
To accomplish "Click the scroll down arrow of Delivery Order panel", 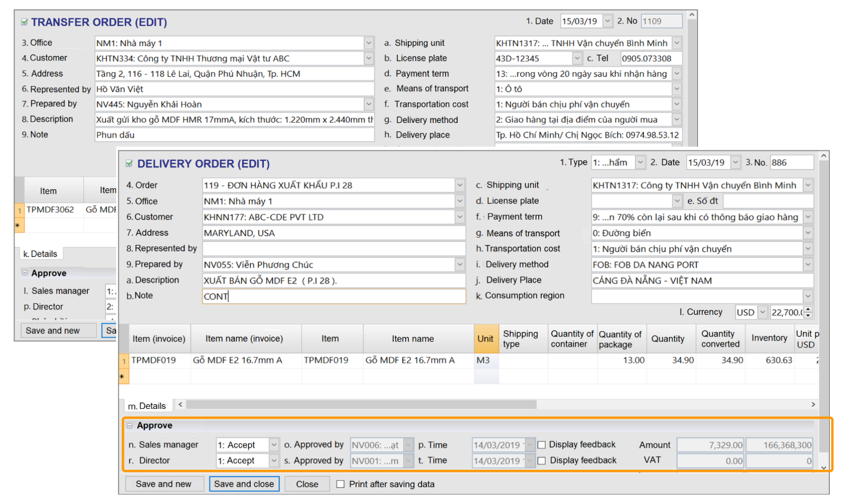I will pyautogui.click(x=824, y=467).
